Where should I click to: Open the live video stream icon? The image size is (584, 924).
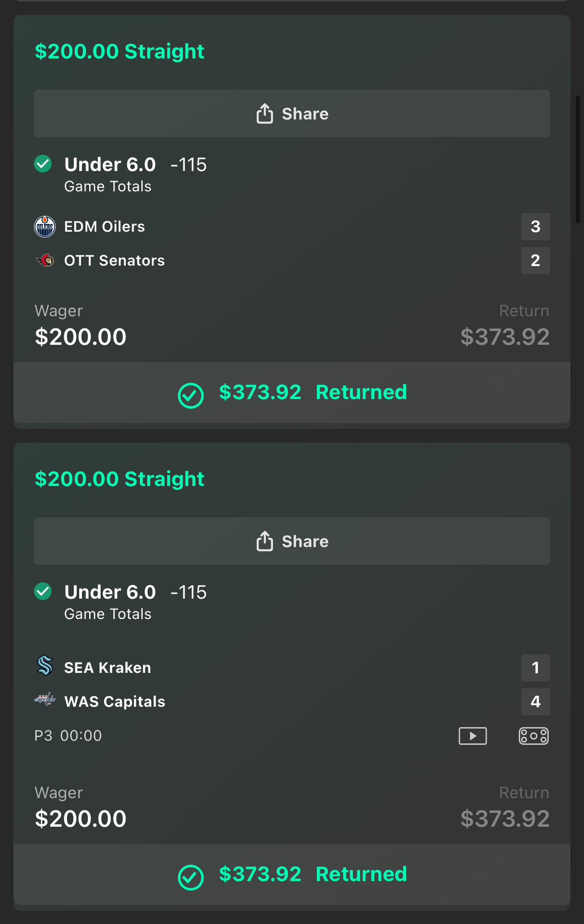coord(473,736)
